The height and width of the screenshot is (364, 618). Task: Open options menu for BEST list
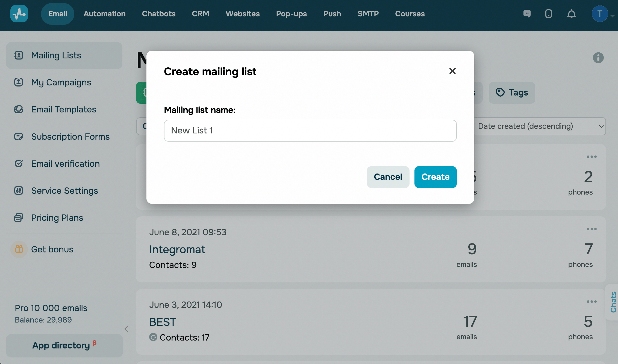tap(591, 302)
